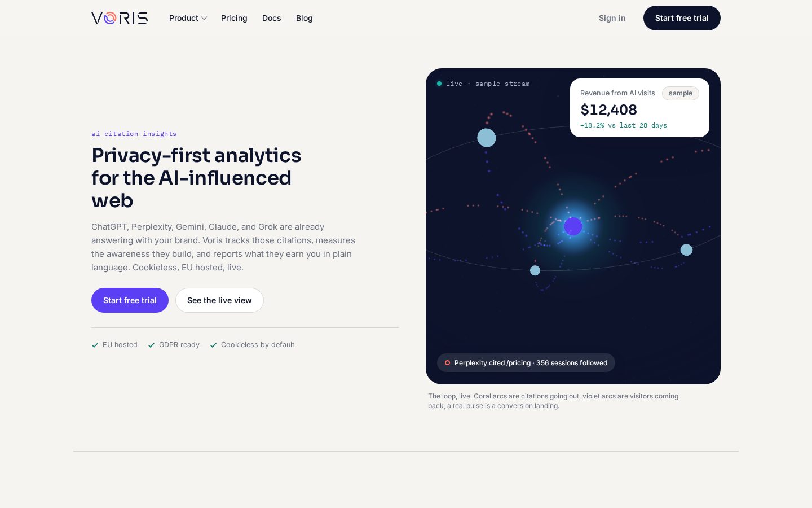The image size is (812, 508).
Task: Open the Pricing page
Action: tap(234, 18)
